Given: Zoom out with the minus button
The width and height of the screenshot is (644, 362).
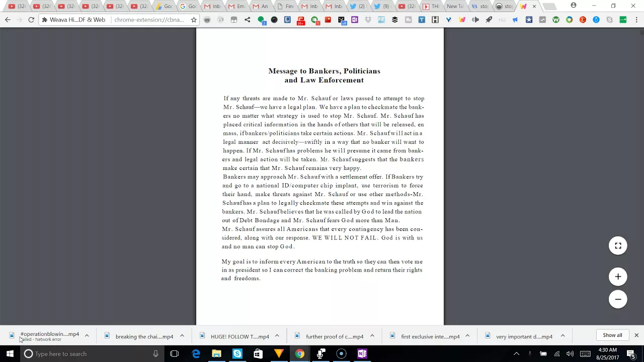Looking at the screenshot, I should (x=618, y=299).
